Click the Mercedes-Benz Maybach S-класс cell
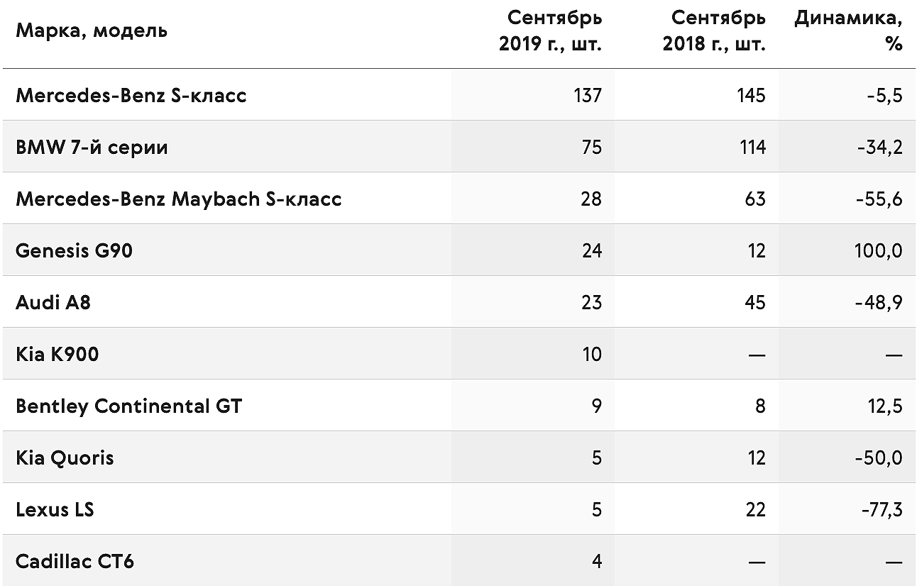This screenshot has width=917, height=588. (x=178, y=199)
